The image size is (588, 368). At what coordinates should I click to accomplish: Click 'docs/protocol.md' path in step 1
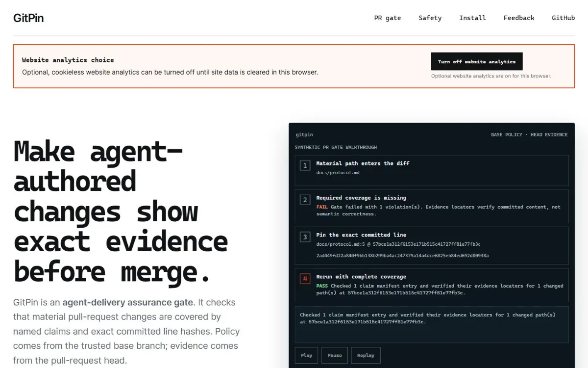[x=338, y=173]
